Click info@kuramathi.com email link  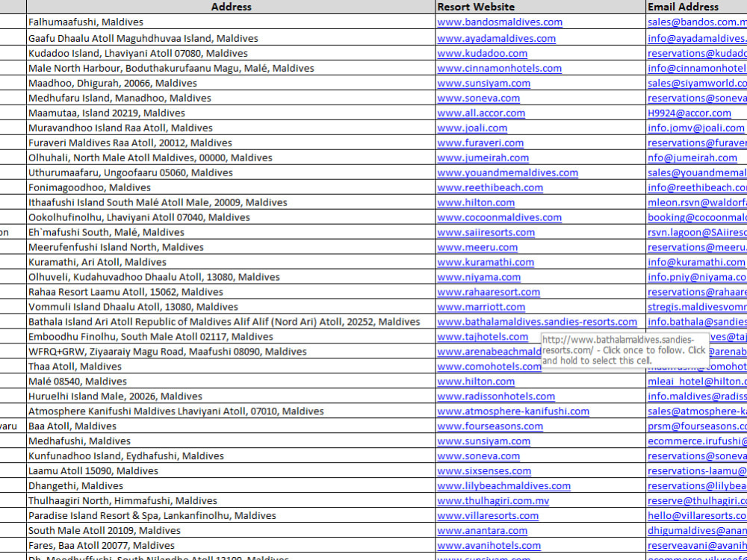click(696, 262)
